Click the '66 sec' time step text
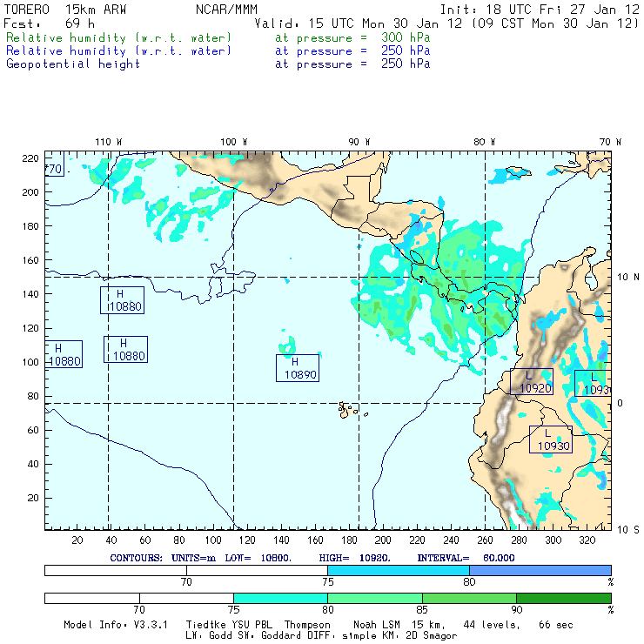Image resolution: width=644 pixels, height=644 pixels. [556, 625]
